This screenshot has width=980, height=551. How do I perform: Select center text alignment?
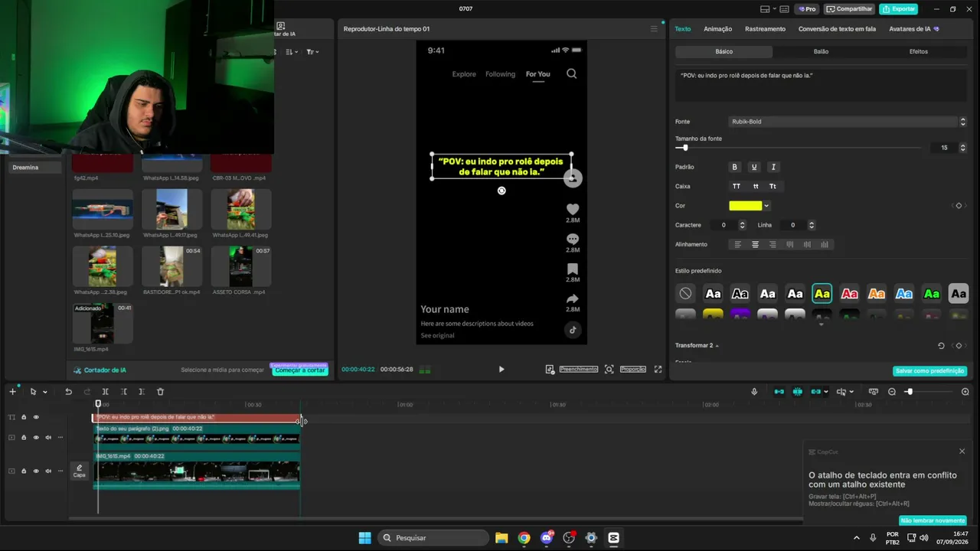pos(755,244)
